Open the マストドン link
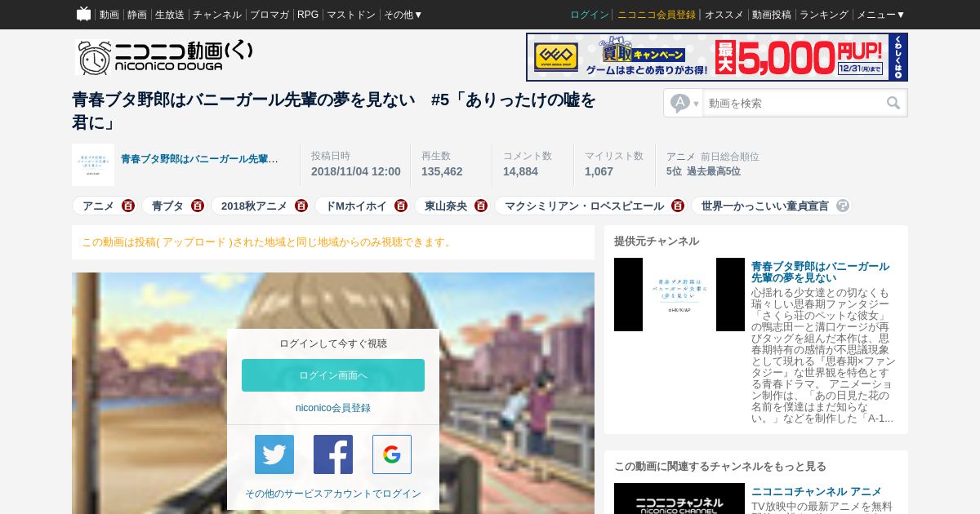Image resolution: width=980 pixels, height=514 pixels. pyautogui.click(x=351, y=15)
